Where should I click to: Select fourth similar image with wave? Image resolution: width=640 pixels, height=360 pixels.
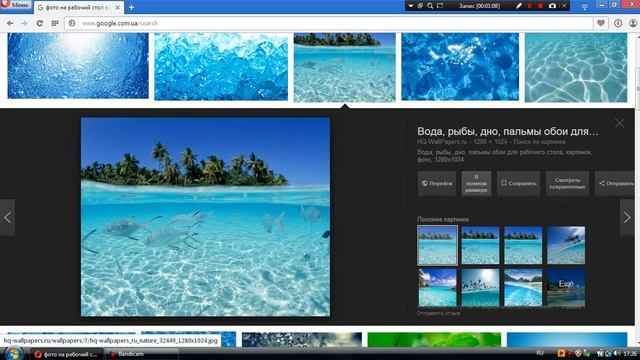pos(566,245)
